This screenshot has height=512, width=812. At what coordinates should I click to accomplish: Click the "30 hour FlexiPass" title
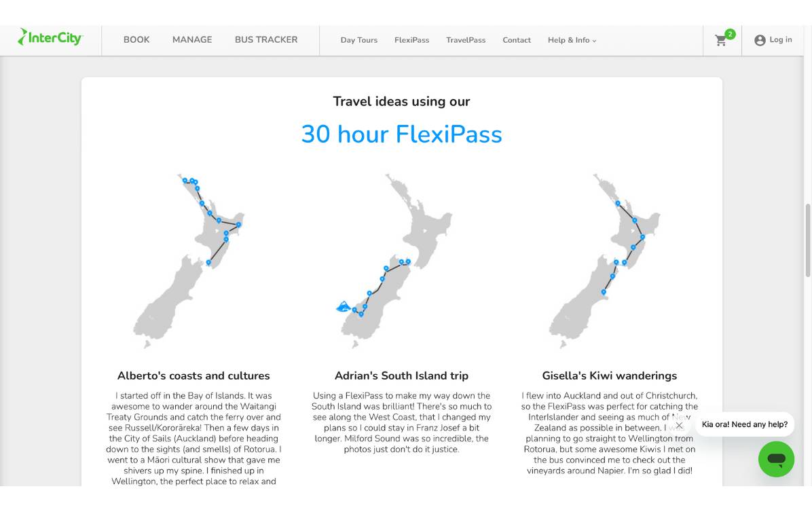point(401,134)
